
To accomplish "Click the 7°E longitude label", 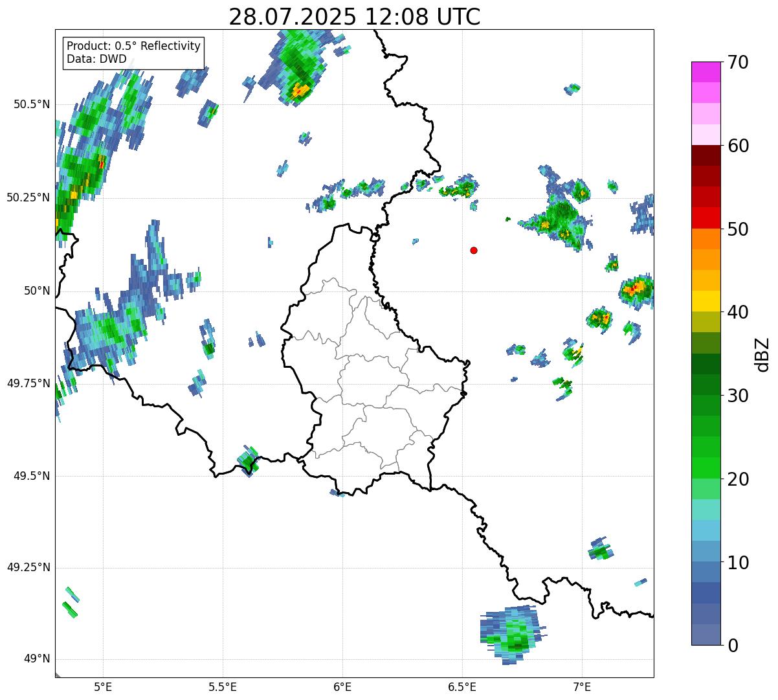I will [582, 687].
